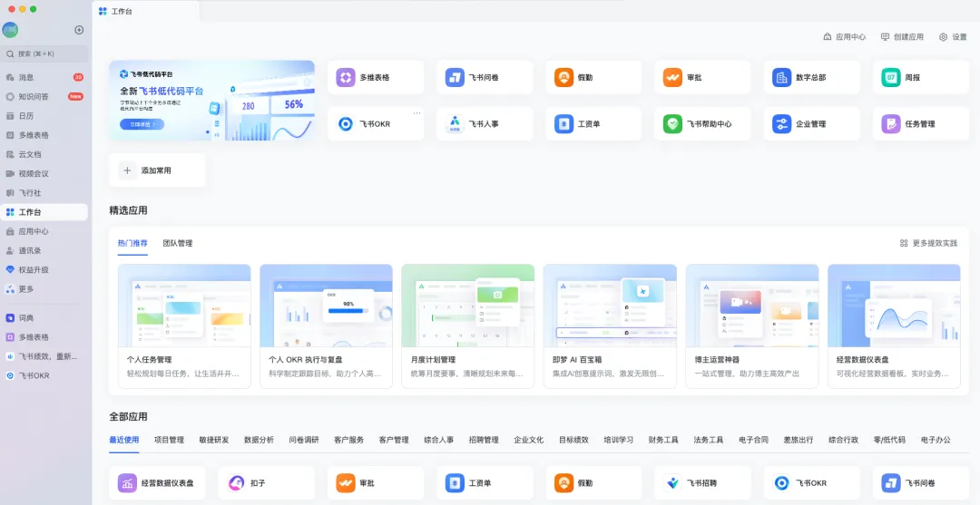Open the 飞书问卷 app in 常用 apps
The image size is (980, 505).
click(x=485, y=77)
